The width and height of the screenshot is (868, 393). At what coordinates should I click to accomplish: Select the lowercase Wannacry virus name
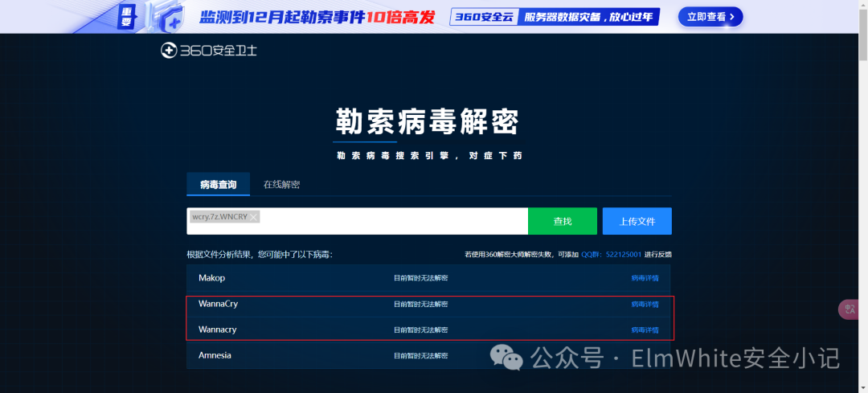[218, 330]
